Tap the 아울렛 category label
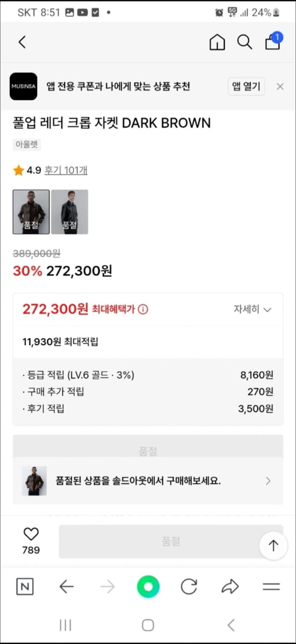The image size is (296, 644). [x=27, y=145]
